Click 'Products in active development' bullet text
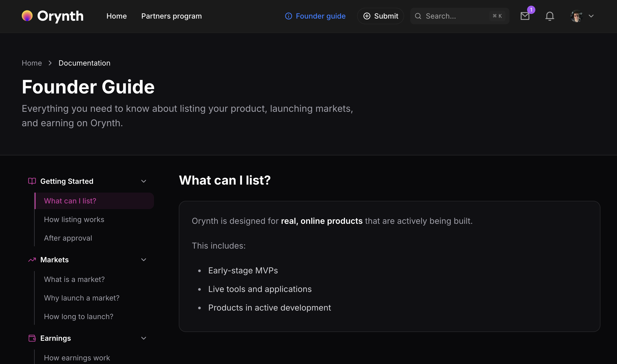 [269, 308]
